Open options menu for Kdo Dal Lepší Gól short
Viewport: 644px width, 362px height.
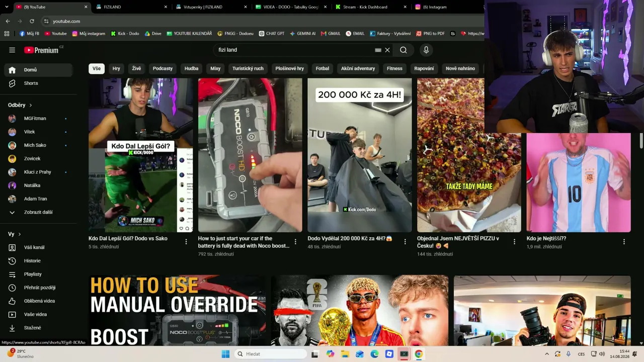coord(186,242)
